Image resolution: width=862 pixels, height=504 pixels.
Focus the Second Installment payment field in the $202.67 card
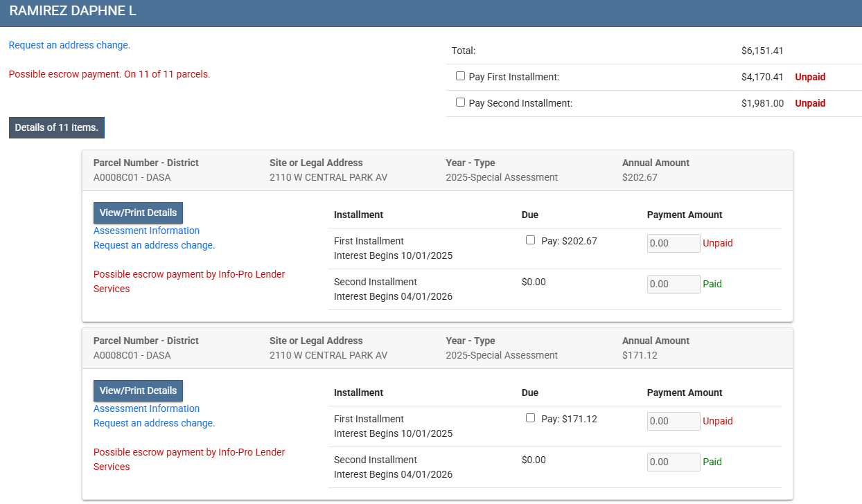[673, 284]
